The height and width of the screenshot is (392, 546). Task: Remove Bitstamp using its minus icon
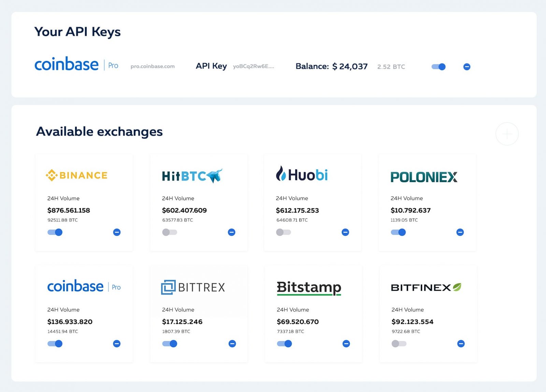(x=346, y=344)
